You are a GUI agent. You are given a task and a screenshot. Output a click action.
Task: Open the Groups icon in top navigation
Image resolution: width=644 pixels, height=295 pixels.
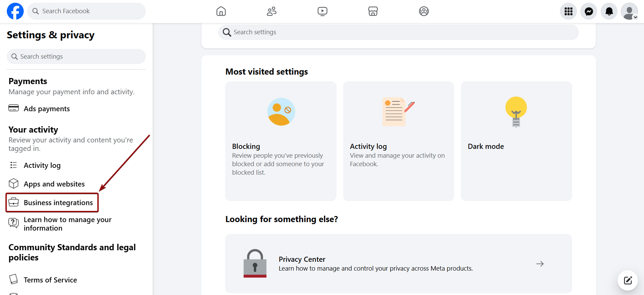pos(424,11)
